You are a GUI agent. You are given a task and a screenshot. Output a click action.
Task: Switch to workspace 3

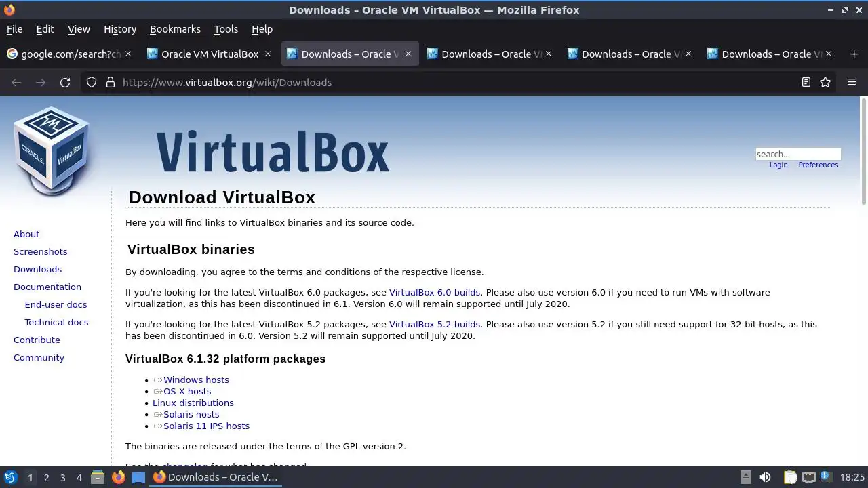pyautogui.click(x=62, y=477)
